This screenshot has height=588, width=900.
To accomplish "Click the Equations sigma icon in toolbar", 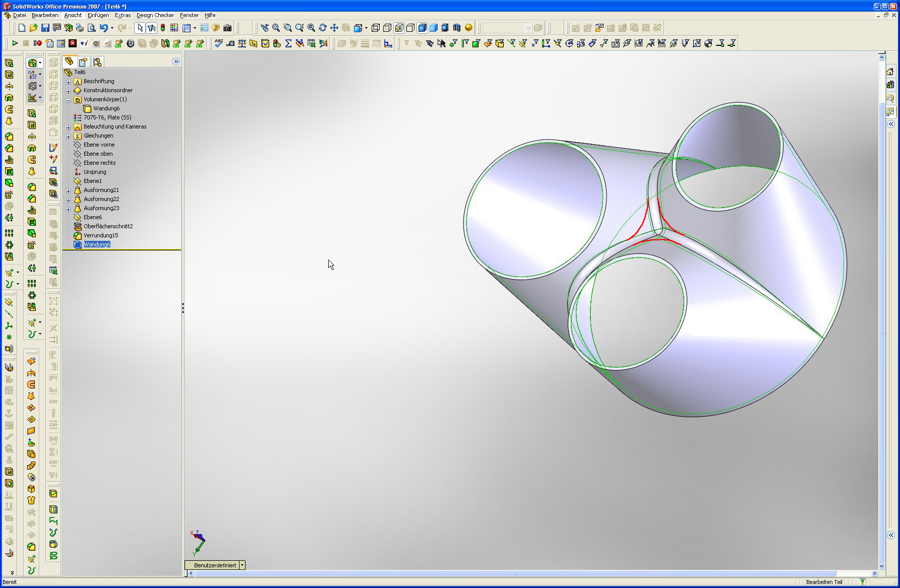I will click(x=288, y=43).
